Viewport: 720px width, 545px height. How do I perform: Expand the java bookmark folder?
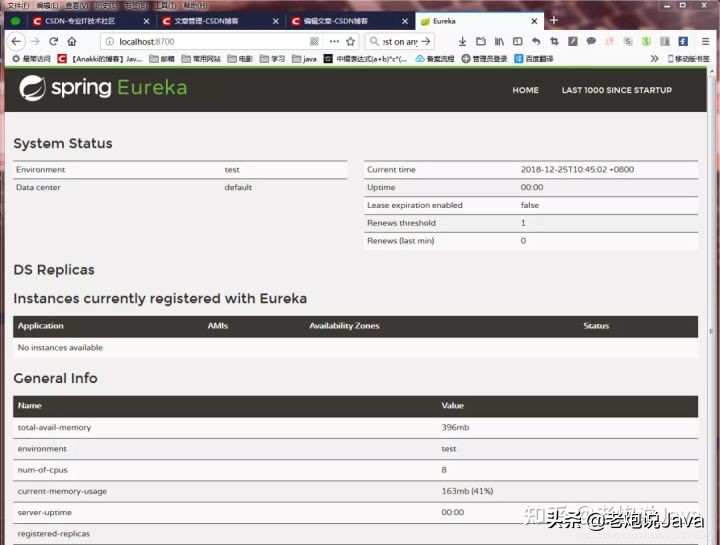(x=304, y=59)
